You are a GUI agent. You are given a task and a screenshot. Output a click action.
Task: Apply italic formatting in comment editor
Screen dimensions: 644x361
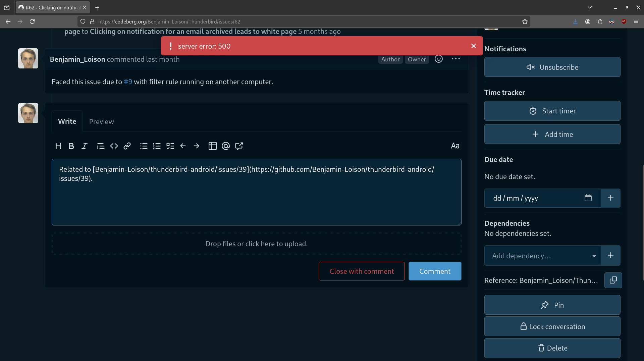click(85, 146)
